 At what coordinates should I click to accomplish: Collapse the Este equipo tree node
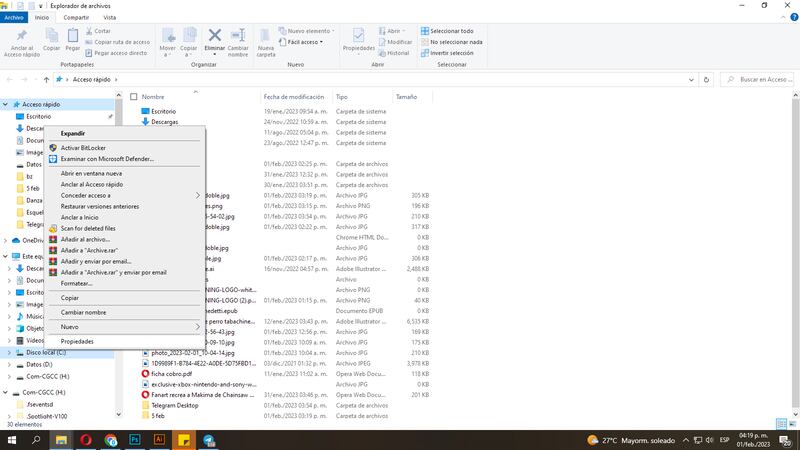tap(5, 257)
